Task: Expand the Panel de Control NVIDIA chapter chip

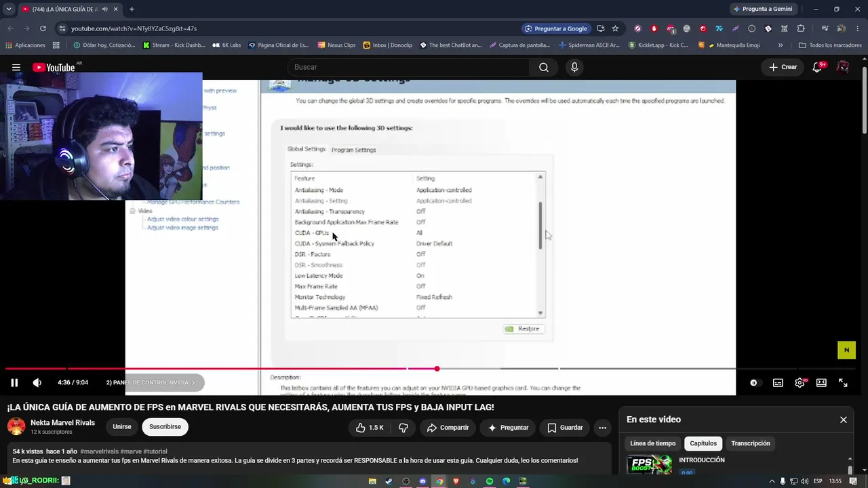Action: click(151, 382)
